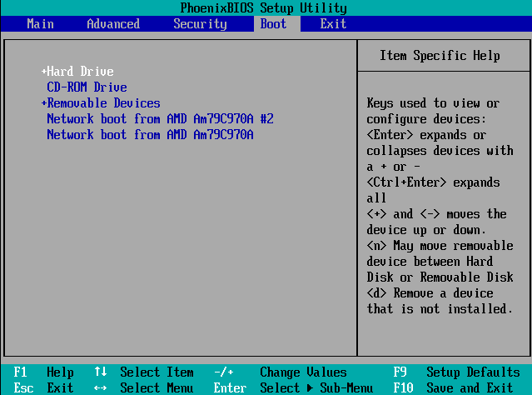Click the left-right arrows Select Menu legend
This screenshot has height=395, width=532.
click(x=144, y=387)
